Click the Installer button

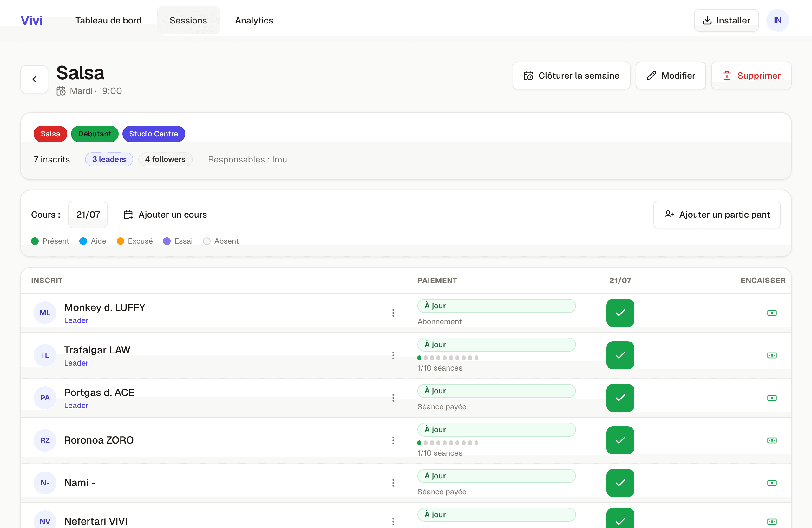tap(726, 21)
